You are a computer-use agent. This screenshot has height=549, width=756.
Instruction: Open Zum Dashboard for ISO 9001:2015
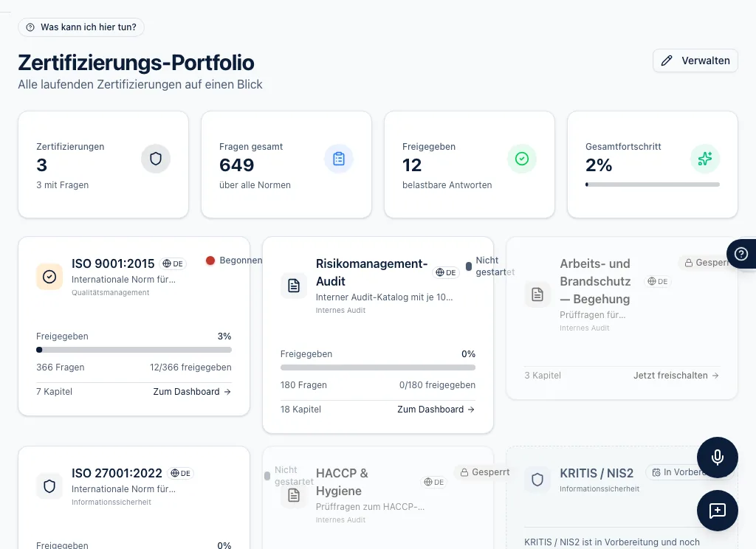click(x=192, y=392)
